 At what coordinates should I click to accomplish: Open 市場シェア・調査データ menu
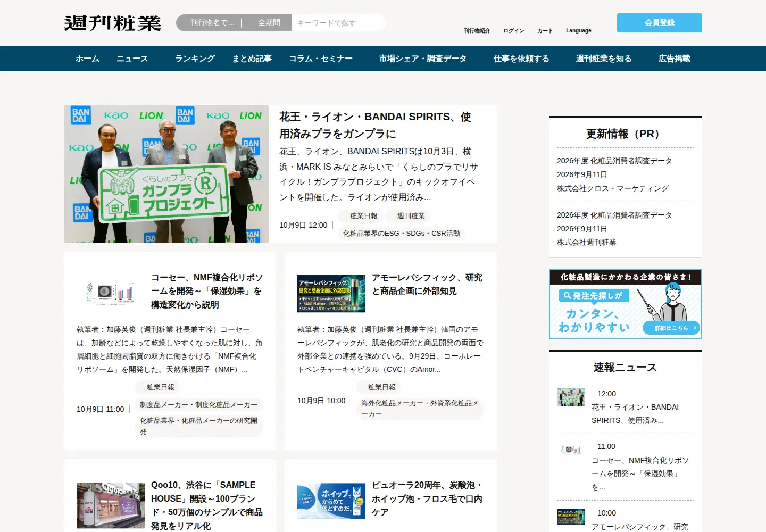(x=423, y=59)
